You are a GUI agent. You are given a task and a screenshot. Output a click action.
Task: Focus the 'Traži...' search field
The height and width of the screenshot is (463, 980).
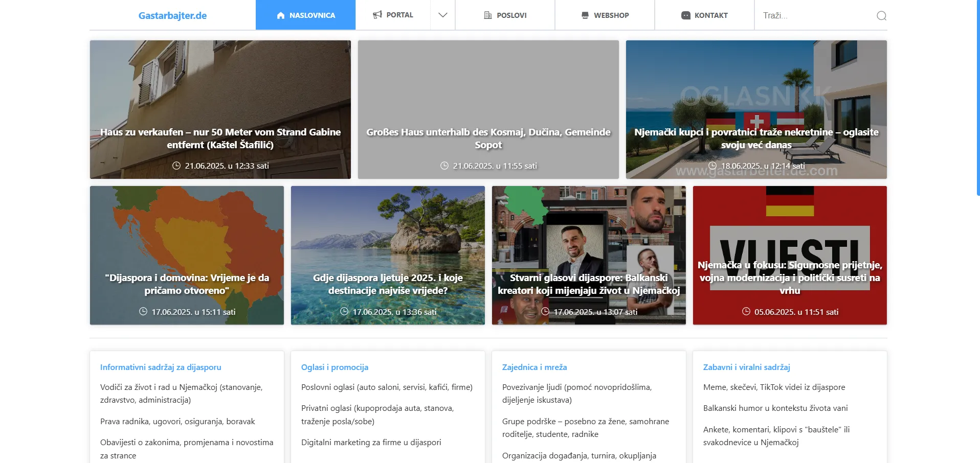coord(816,15)
